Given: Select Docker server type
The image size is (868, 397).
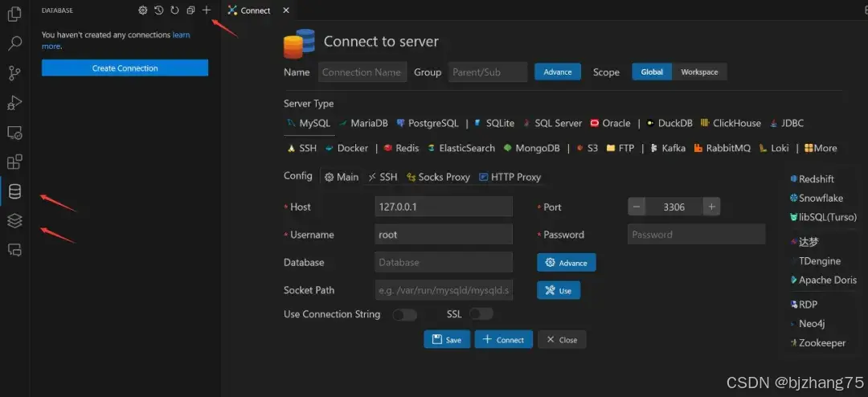Looking at the screenshot, I should (346, 149).
